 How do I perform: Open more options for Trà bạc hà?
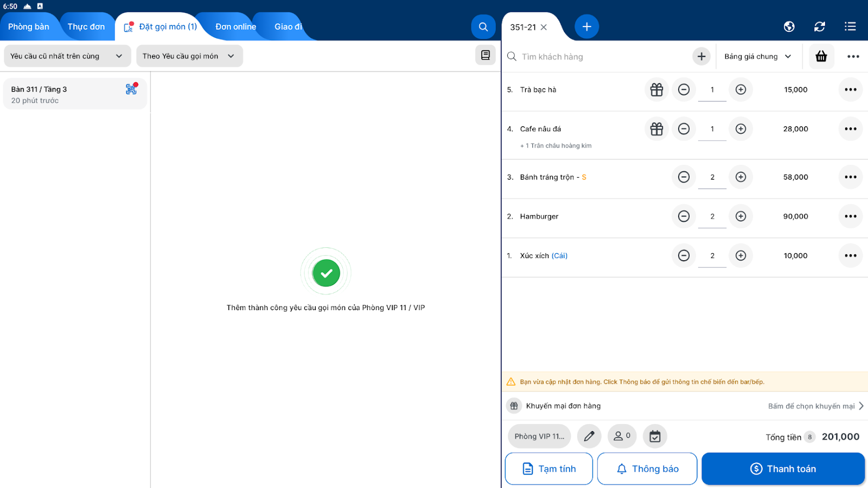[x=850, y=89]
